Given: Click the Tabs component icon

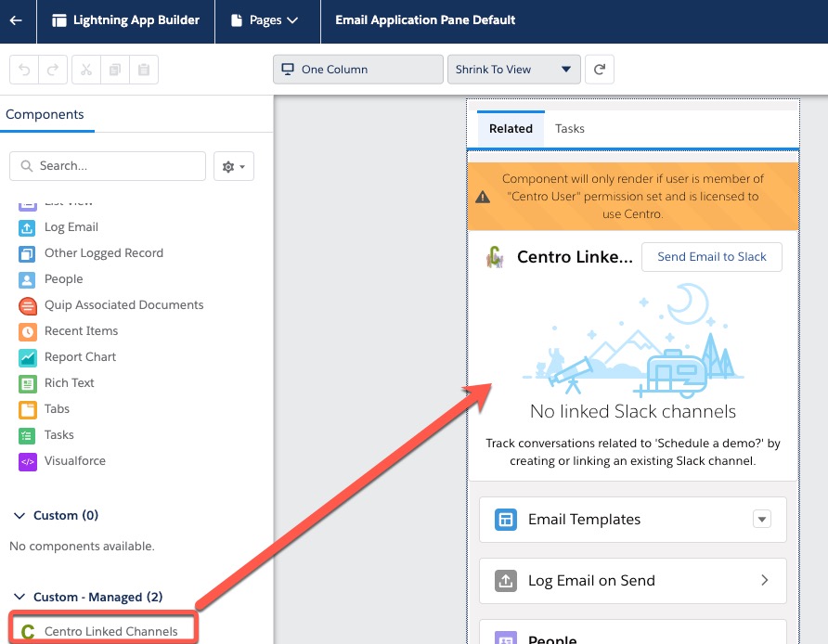Looking at the screenshot, I should 28,409.
